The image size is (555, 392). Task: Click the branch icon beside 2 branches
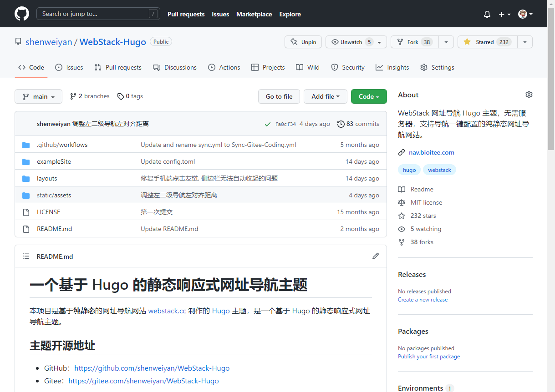coord(73,96)
